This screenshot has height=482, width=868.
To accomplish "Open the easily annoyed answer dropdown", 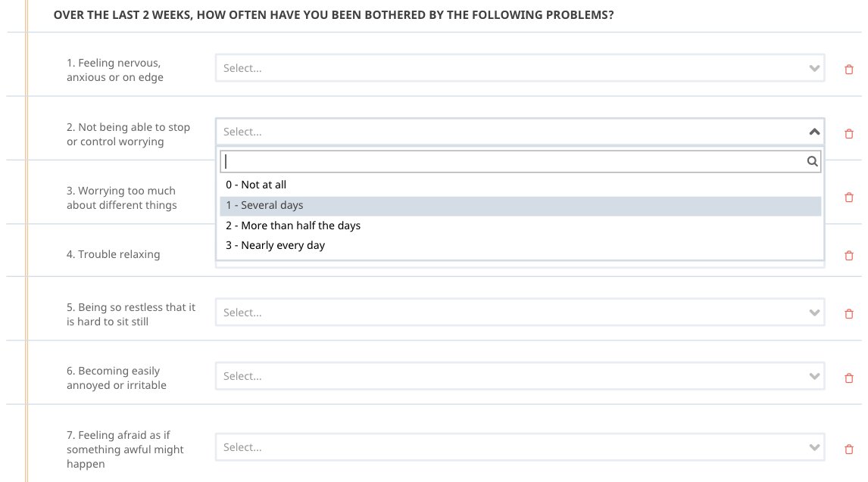I will tap(520, 376).
